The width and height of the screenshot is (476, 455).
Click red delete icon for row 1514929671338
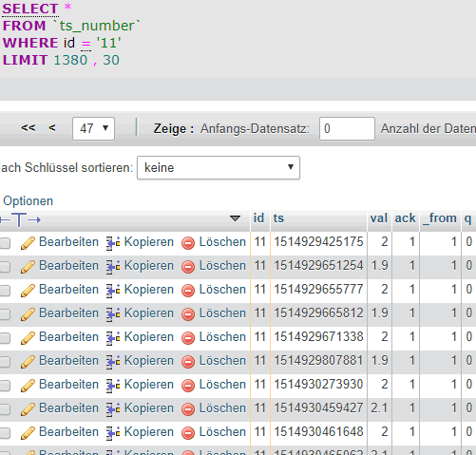click(x=188, y=338)
